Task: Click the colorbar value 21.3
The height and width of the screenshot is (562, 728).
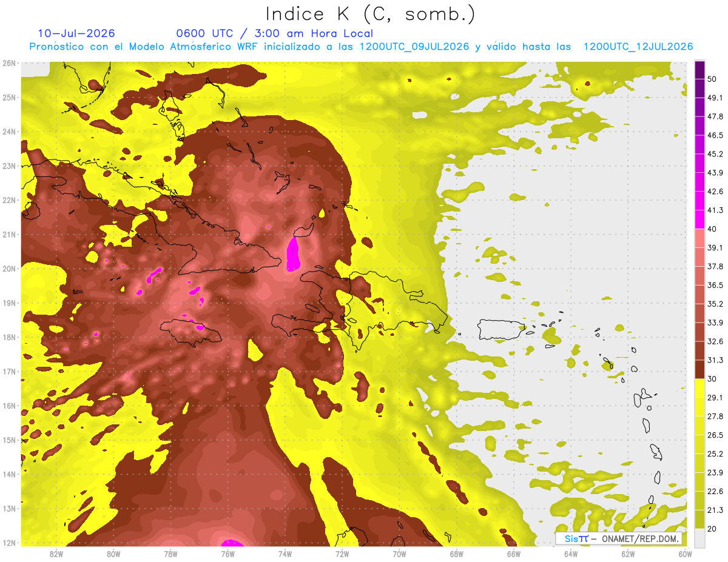Action: [716, 510]
